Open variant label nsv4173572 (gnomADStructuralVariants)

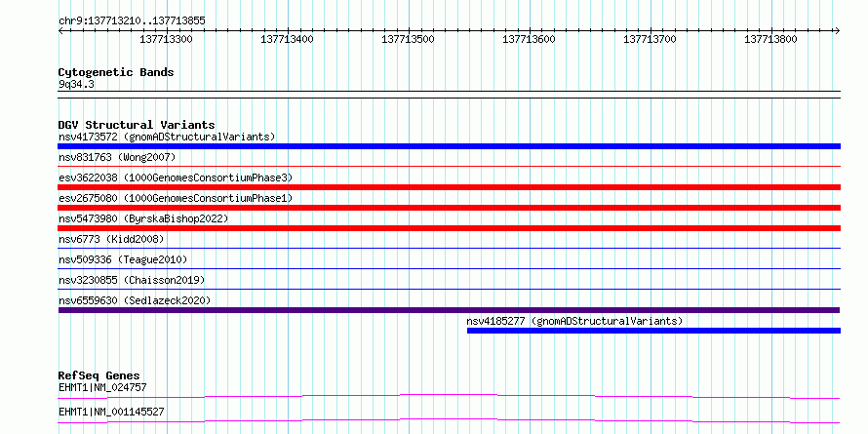tap(167, 137)
